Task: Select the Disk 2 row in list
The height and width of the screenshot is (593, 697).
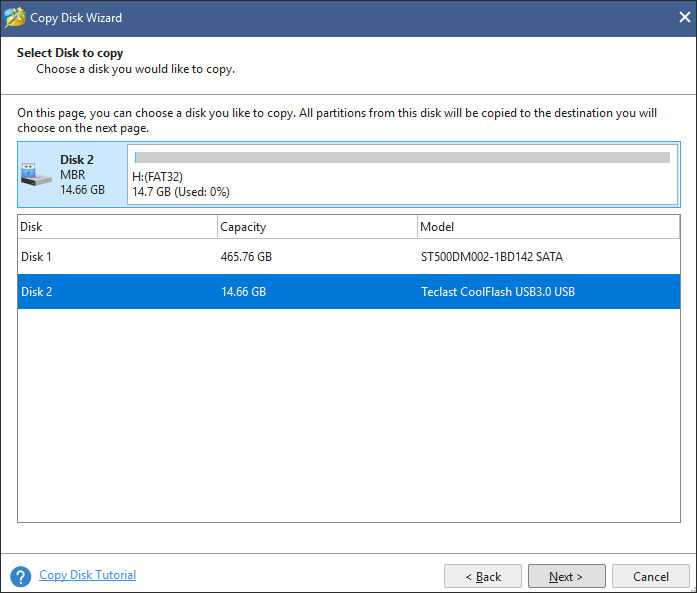Action: coord(348,292)
